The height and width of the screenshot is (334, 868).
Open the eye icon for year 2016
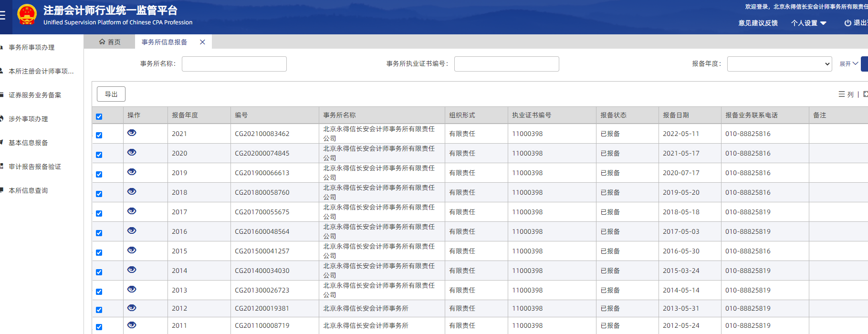click(x=132, y=230)
